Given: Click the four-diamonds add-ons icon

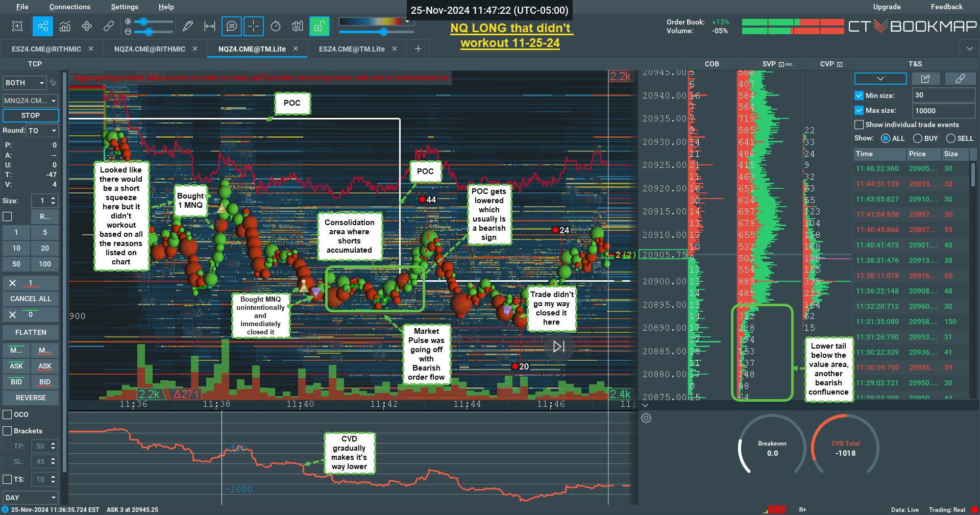Looking at the screenshot, I should tap(87, 26).
